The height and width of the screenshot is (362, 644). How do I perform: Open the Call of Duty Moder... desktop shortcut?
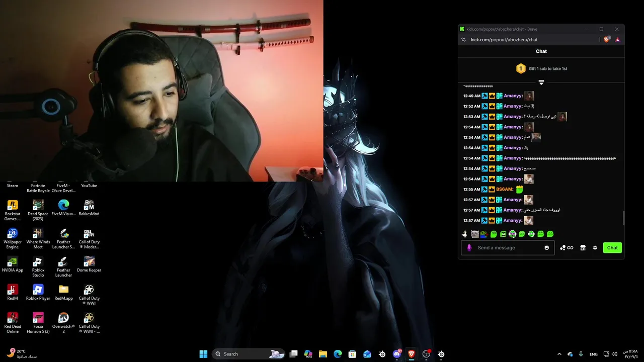pos(89,238)
